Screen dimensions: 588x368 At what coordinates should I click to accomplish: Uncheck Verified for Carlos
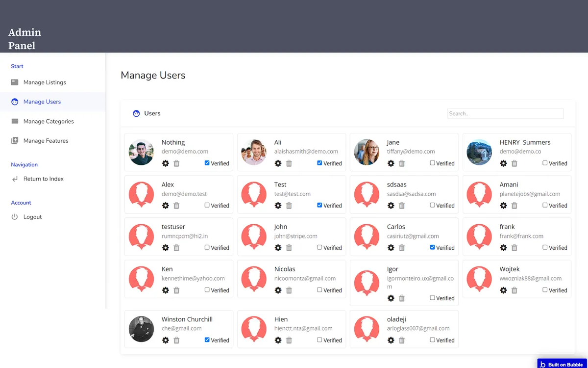pos(432,247)
